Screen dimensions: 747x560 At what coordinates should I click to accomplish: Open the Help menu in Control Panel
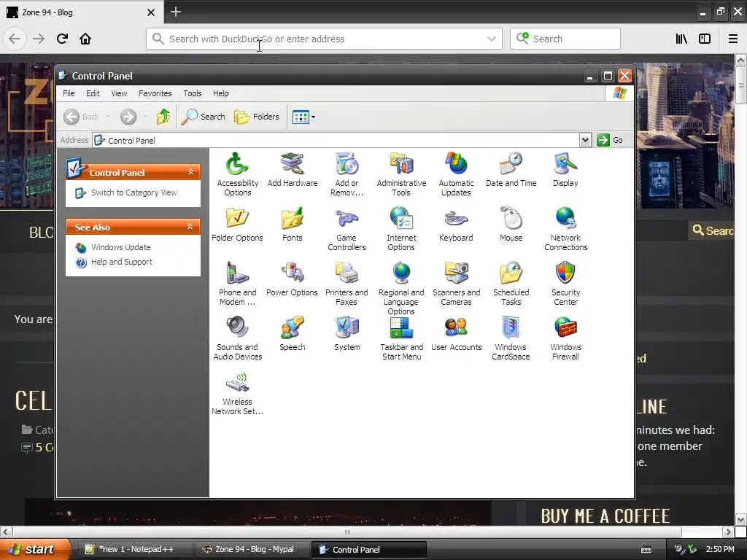coord(220,93)
